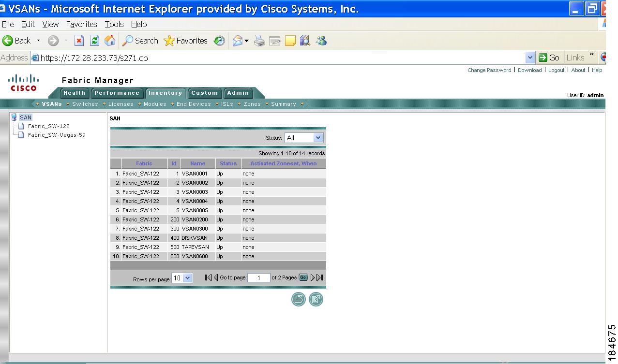Expand the Links toolbar chevron
This screenshot has height=364, width=618.
pos(591,54)
